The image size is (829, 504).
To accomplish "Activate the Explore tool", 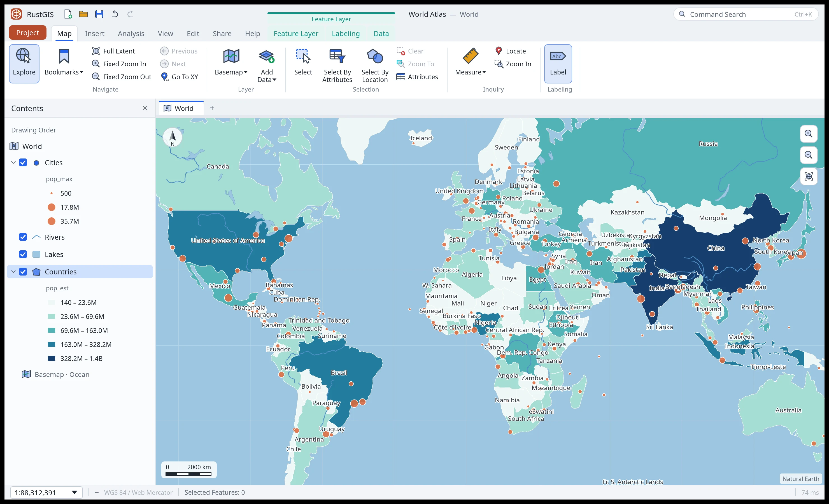I will 24,64.
